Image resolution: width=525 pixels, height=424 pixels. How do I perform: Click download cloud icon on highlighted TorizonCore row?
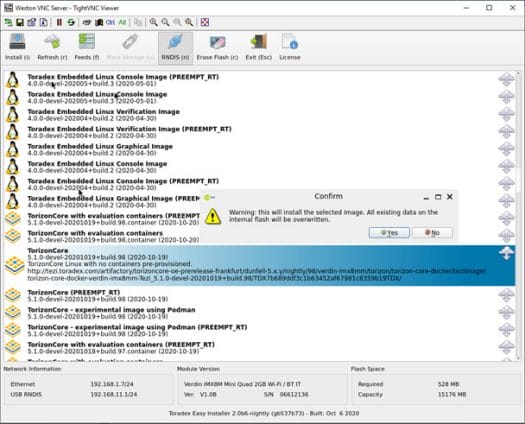tap(506, 253)
